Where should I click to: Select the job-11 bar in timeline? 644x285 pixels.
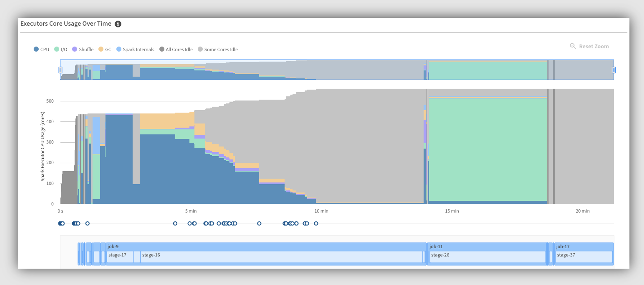(486, 246)
